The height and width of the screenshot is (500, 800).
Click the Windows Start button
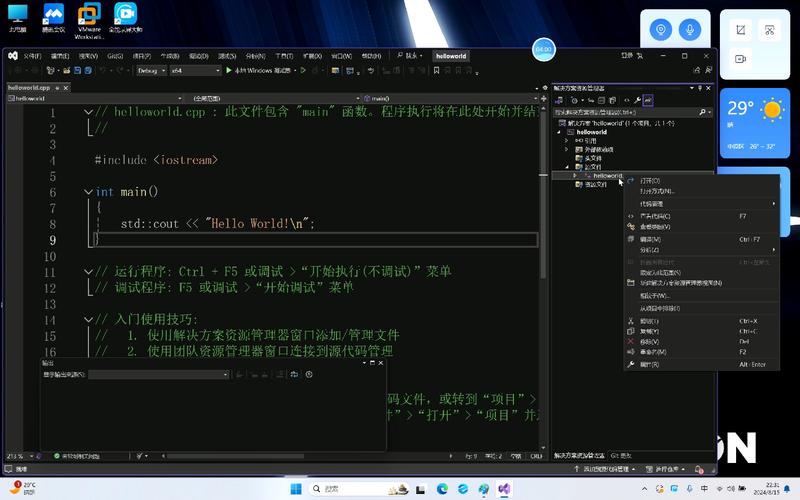coord(296,489)
